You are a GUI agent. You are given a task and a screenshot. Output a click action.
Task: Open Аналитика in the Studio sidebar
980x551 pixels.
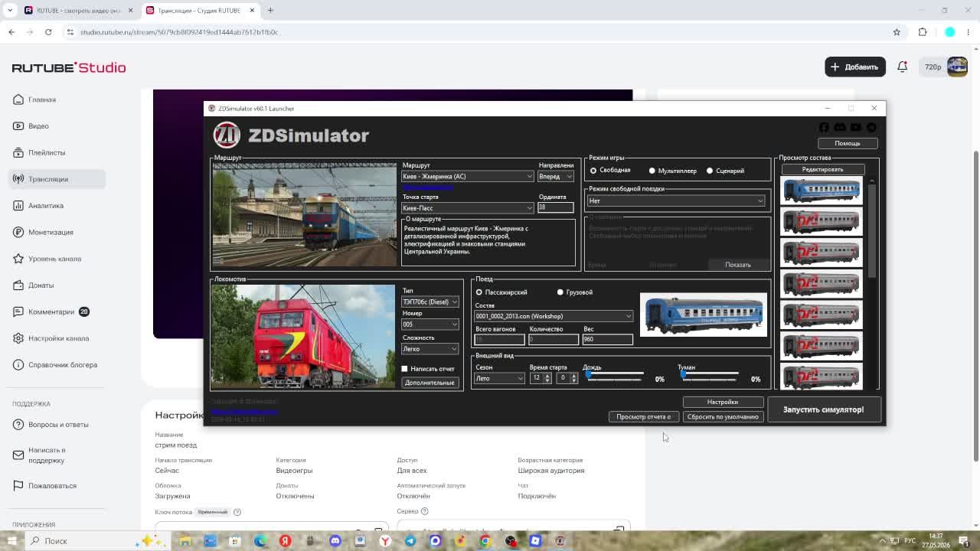point(46,206)
